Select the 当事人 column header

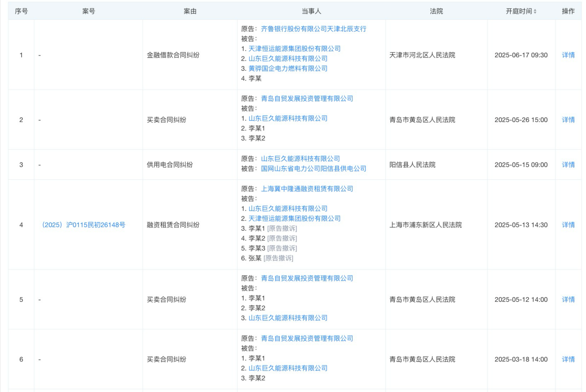tap(311, 12)
